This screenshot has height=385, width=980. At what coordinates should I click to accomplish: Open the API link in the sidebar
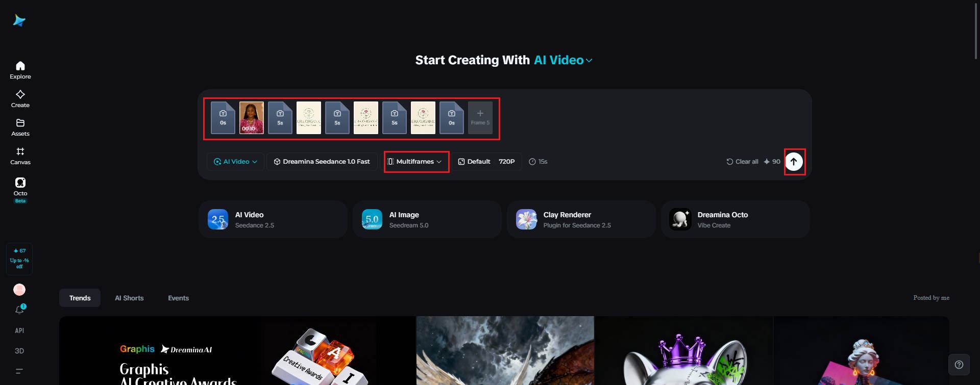19,330
